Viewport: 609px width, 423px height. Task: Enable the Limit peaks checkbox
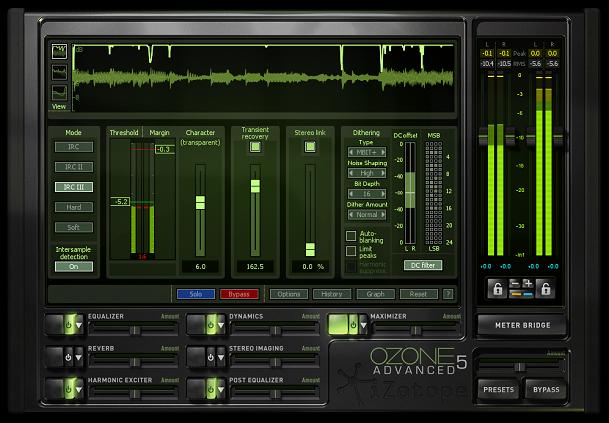click(x=351, y=251)
